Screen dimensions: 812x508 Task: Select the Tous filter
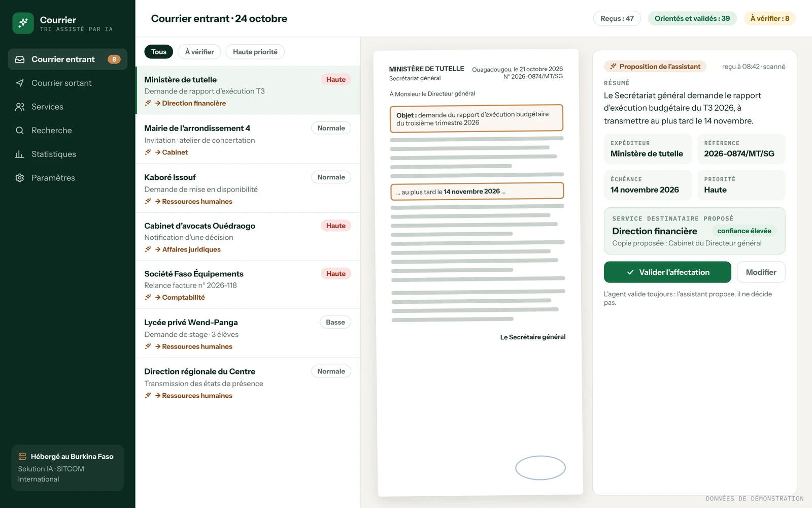[x=159, y=52]
